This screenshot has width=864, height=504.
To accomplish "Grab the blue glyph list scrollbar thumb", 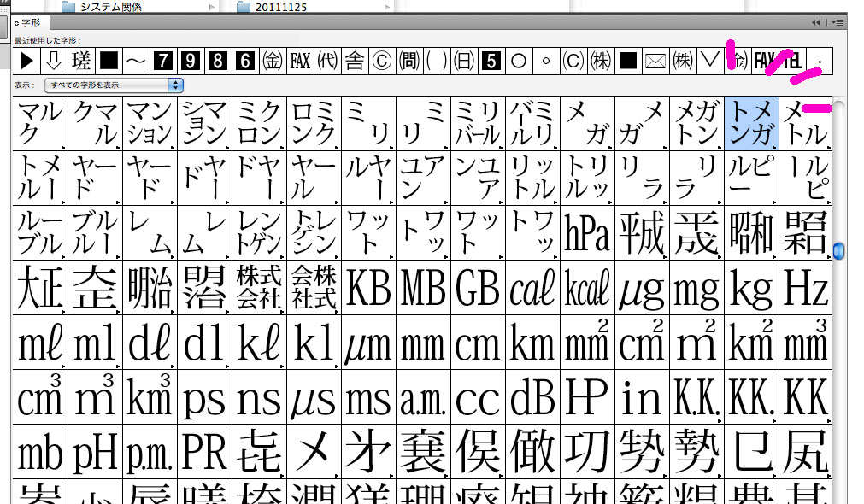I will (x=838, y=250).
